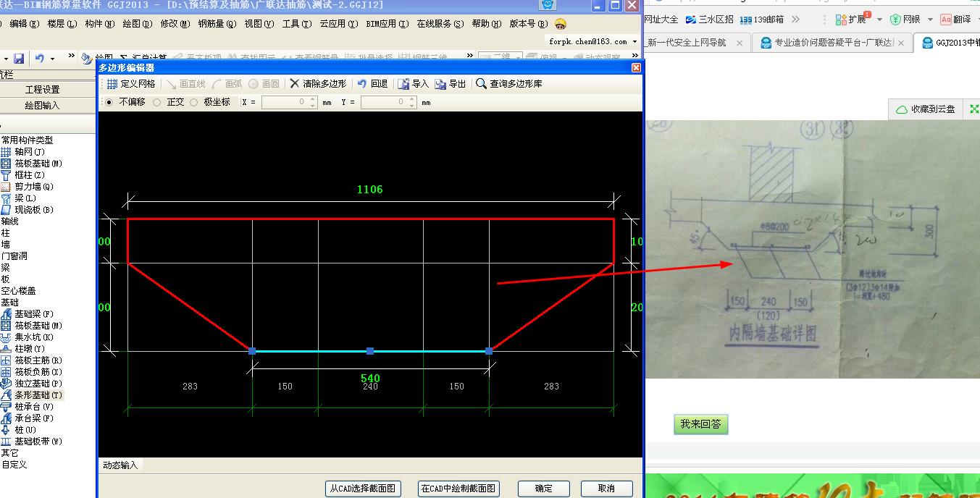Click the 绘图输入 panel button

[x=42, y=106]
